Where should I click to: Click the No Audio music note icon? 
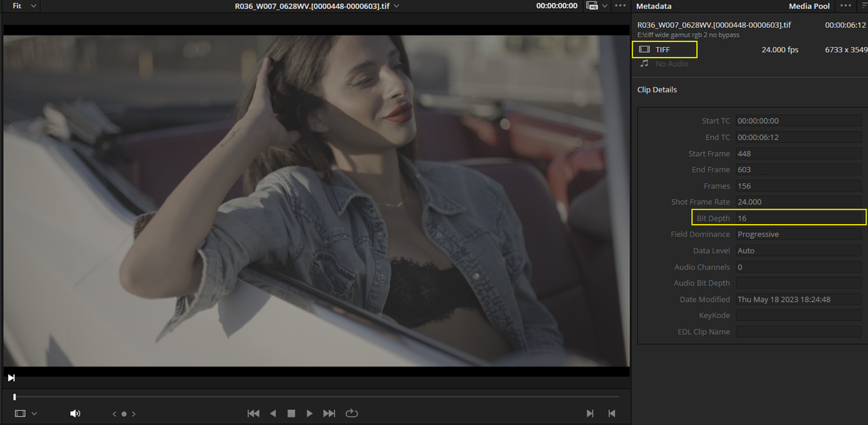[644, 63]
